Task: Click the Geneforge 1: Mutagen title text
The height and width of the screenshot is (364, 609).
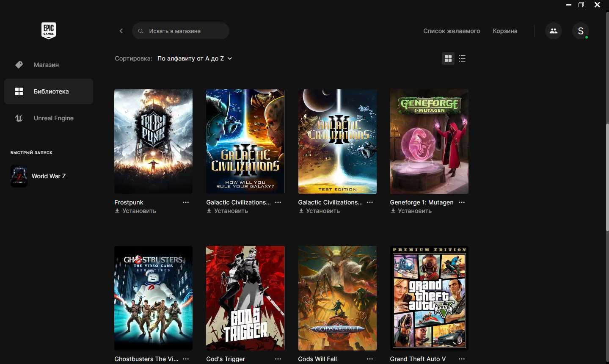Action: [x=422, y=202]
